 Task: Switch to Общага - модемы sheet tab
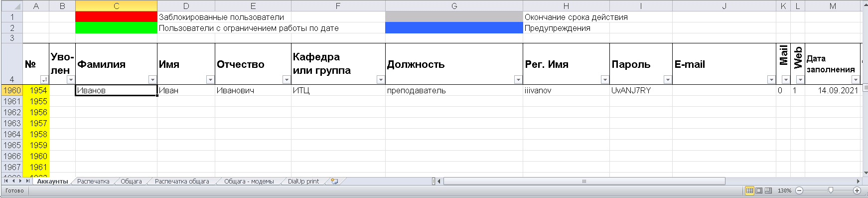point(249,182)
